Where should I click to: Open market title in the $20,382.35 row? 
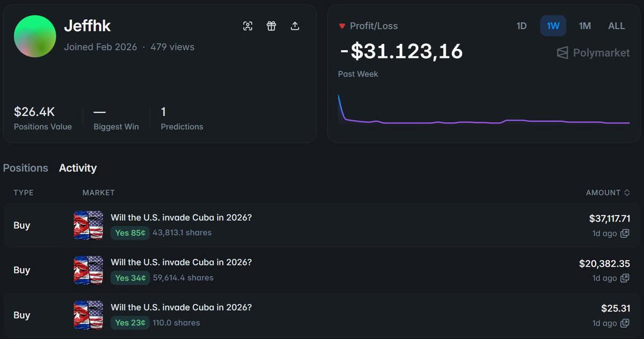tap(181, 263)
